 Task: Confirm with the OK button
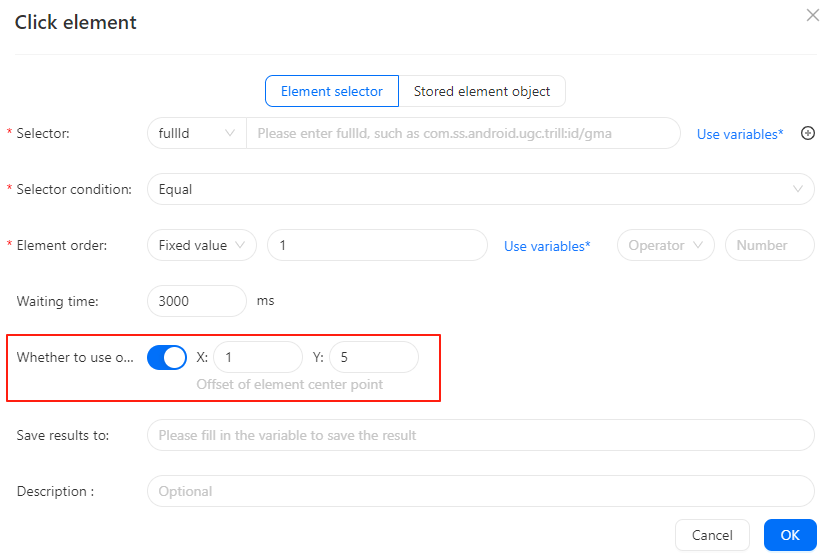pos(790,535)
